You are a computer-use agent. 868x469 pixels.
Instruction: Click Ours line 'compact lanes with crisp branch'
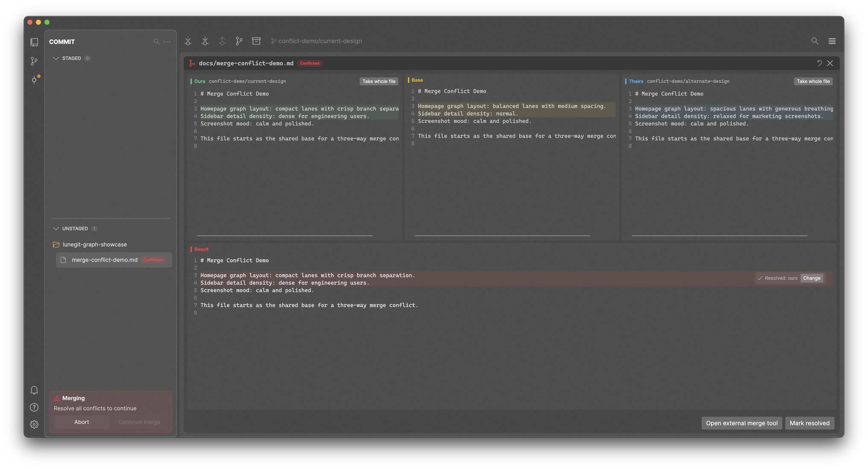click(x=299, y=108)
